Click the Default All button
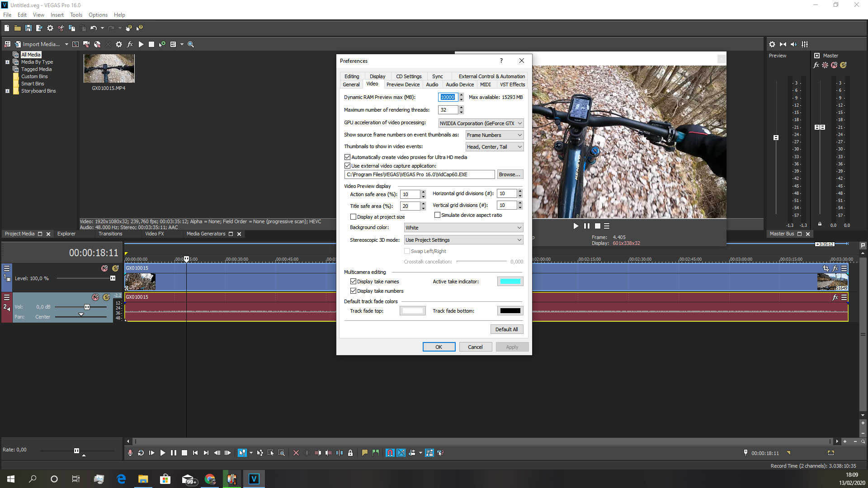The width and height of the screenshot is (868, 488). coord(507,329)
